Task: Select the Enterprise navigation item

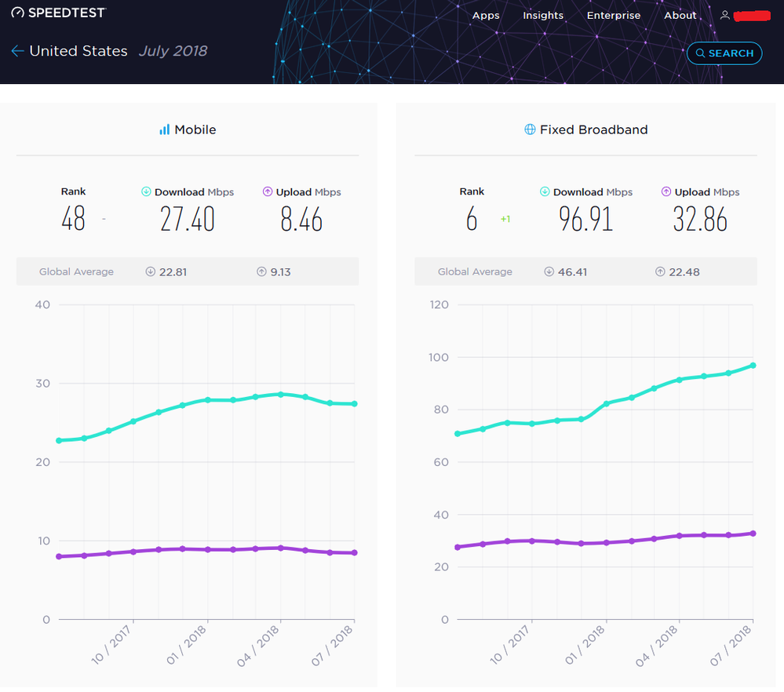Action: pyautogui.click(x=614, y=15)
